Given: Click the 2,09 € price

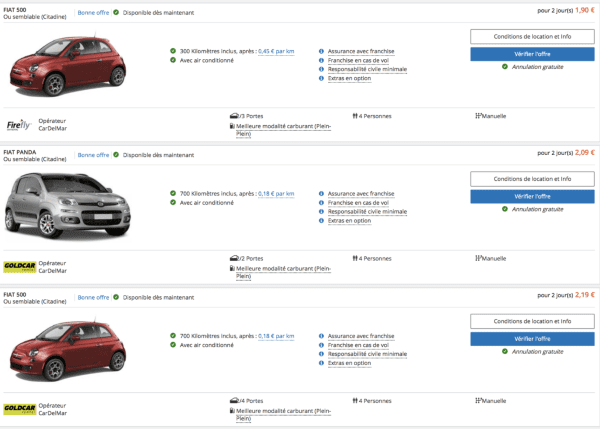Looking at the screenshot, I should [585, 153].
